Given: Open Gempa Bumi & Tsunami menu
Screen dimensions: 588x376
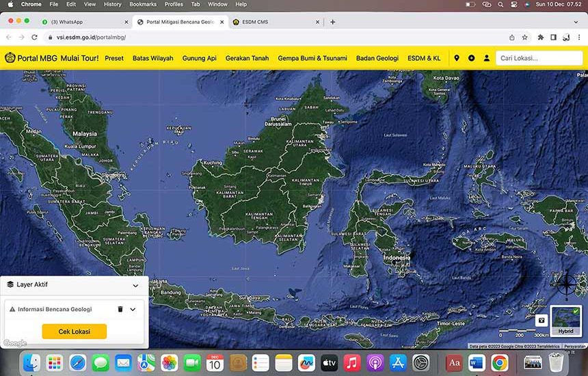Looking at the screenshot, I should click(x=312, y=58).
